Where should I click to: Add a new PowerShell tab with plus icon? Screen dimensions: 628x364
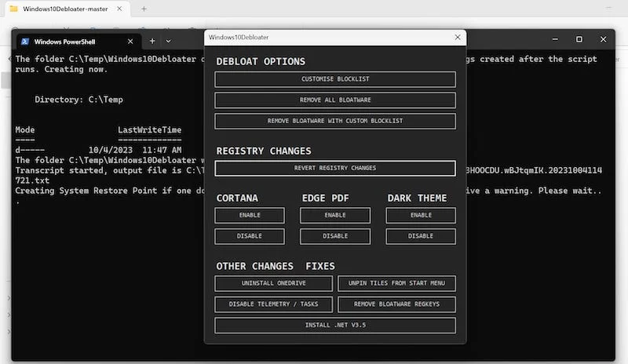tap(152, 41)
